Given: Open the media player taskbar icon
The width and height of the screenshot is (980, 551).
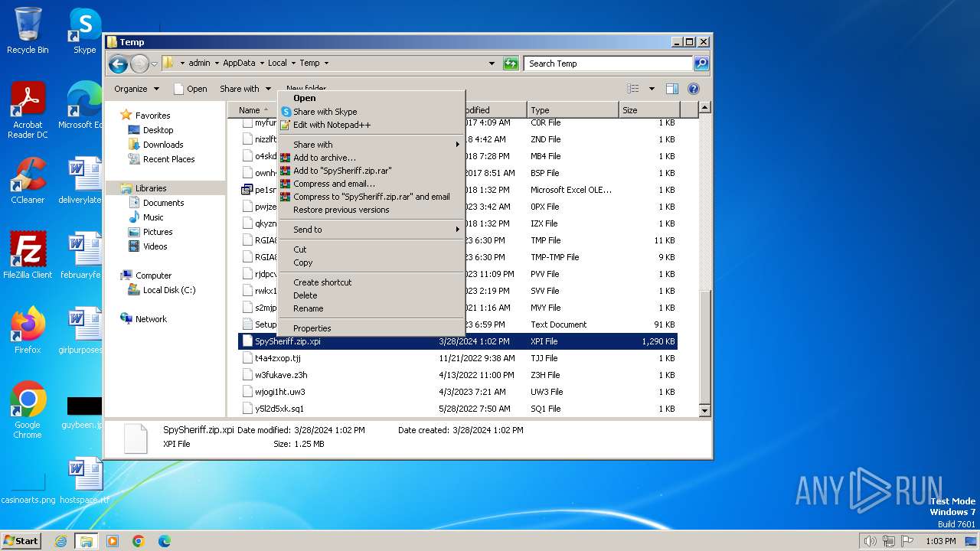Looking at the screenshot, I should click(x=113, y=541).
